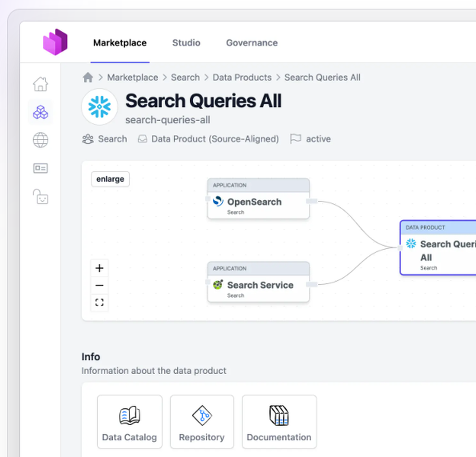476x457 pixels.
Task: Select the cubes data products sidebar icon
Action: (x=40, y=112)
